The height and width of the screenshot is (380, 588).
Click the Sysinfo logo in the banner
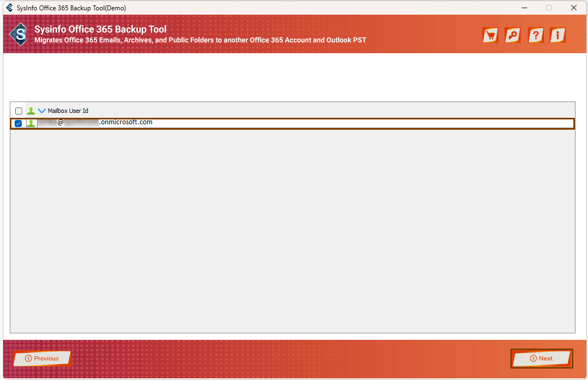pyautogui.click(x=19, y=35)
